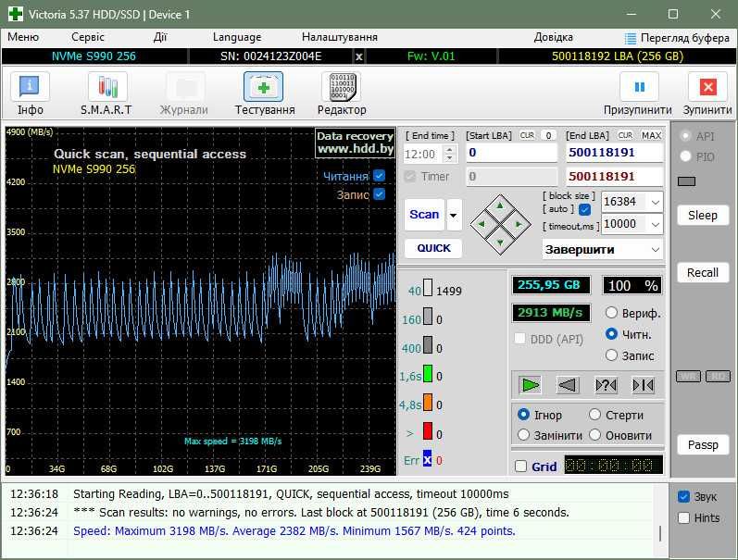Click the CUR button beside End LBA
The image size is (738, 560).
tap(625, 135)
